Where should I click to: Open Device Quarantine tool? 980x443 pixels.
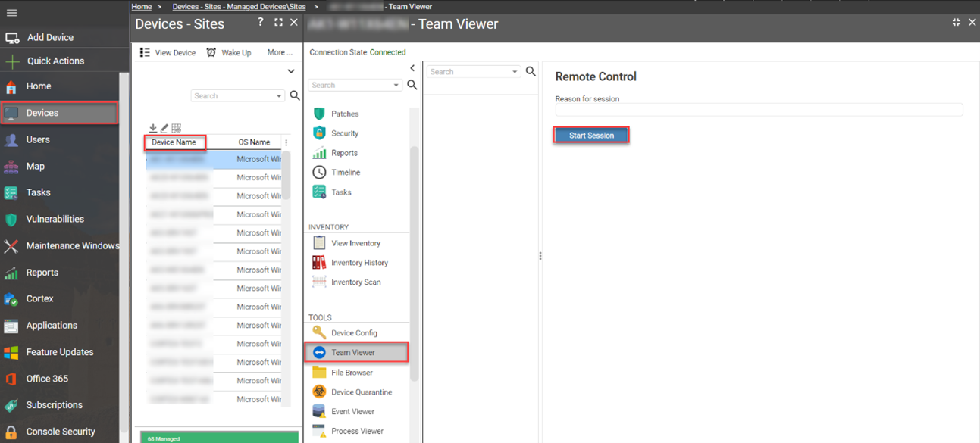pos(362,392)
